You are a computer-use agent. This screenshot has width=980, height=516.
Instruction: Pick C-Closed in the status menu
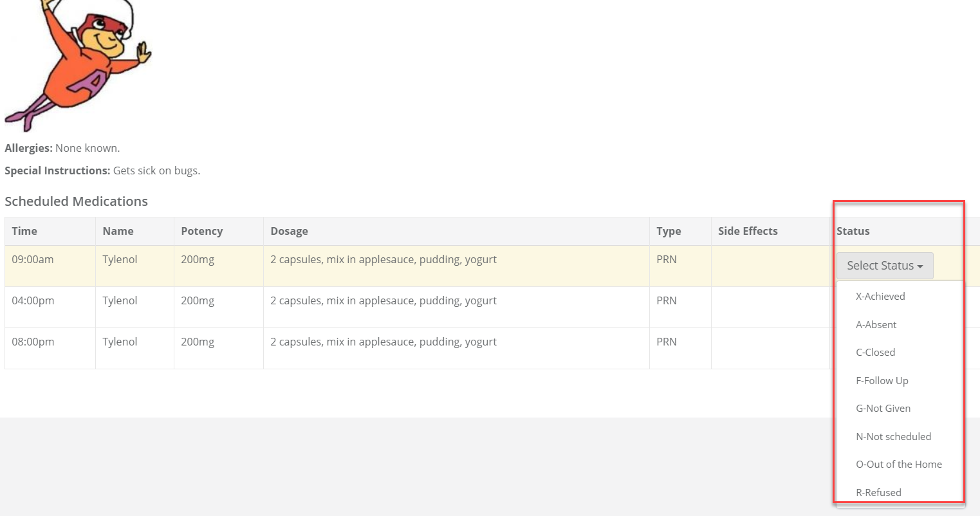pyautogui.click(x=875, y=353)
